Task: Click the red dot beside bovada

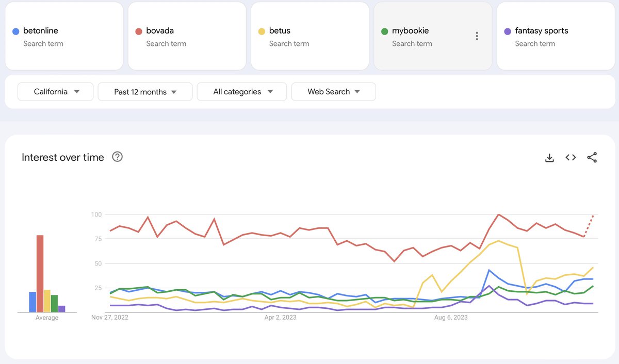Action: pos(138,31)
